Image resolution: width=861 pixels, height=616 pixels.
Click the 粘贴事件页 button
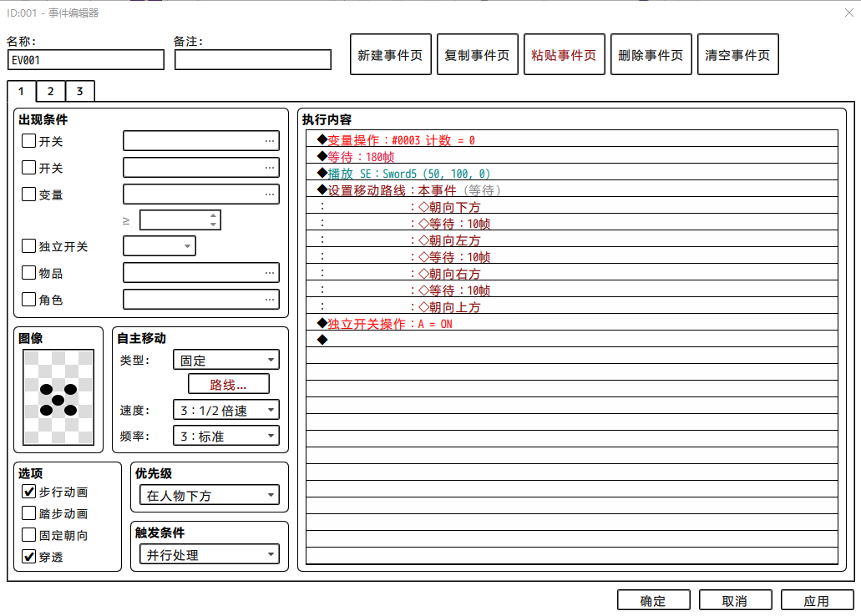pyautogui.click(x=564, y=54)
